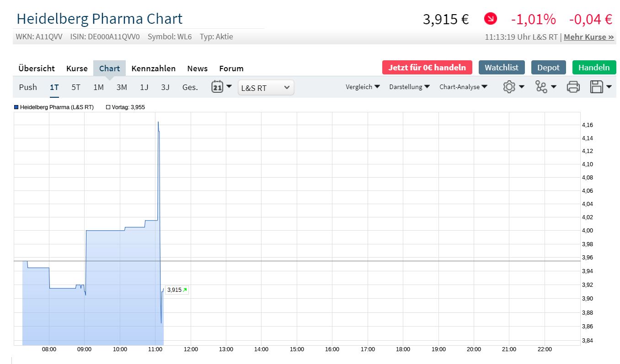The height and width of the screenshot is (364, 620).
Task: Expand the Darstellung dropdown
Action: tap(409, 87)
